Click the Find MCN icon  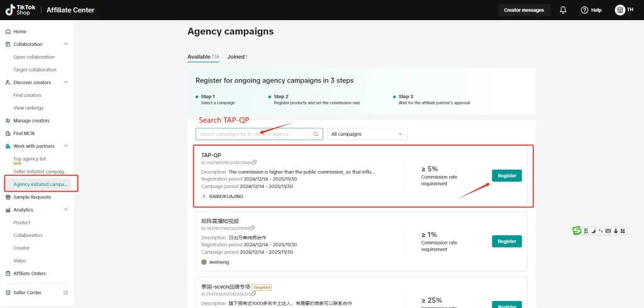(8, 133)
